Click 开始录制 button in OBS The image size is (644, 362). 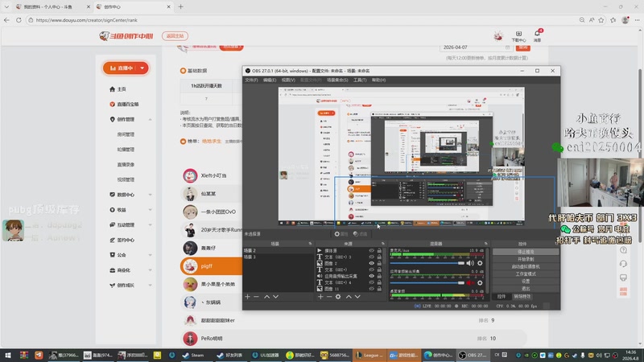tap(526, 259)
